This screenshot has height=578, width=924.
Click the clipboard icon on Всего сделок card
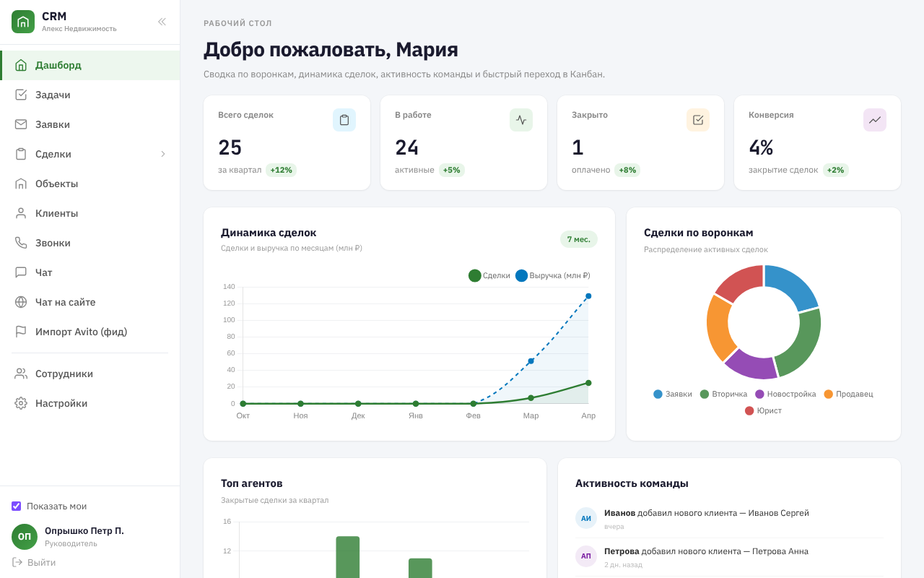344,119
